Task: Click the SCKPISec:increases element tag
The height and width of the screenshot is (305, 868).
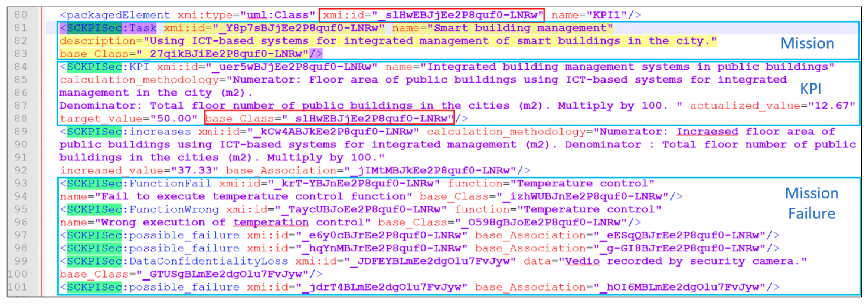Action: coord(125,132)
